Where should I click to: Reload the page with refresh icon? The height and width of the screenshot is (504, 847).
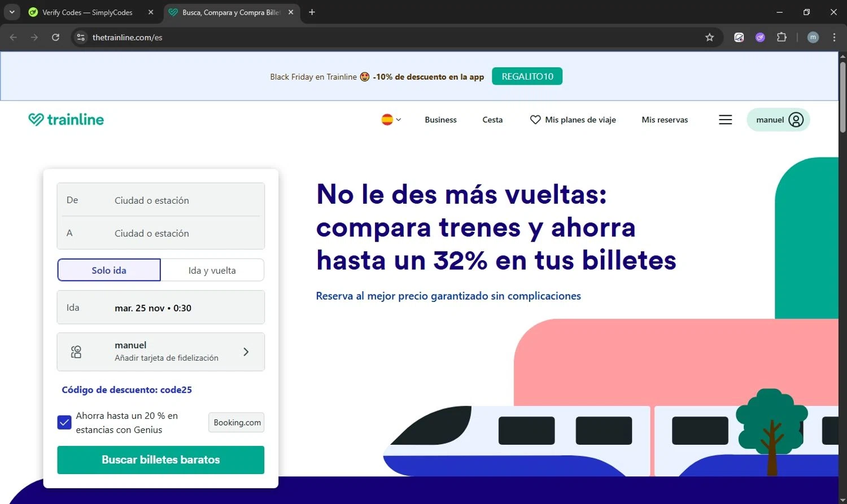coord(55,37)
